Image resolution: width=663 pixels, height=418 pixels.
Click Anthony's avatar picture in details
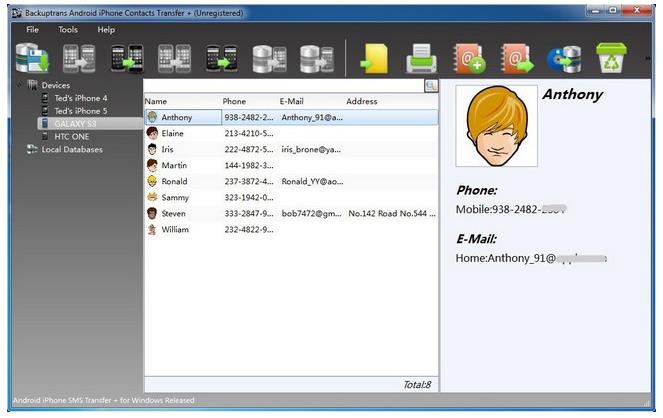click(x=496, y=126)
